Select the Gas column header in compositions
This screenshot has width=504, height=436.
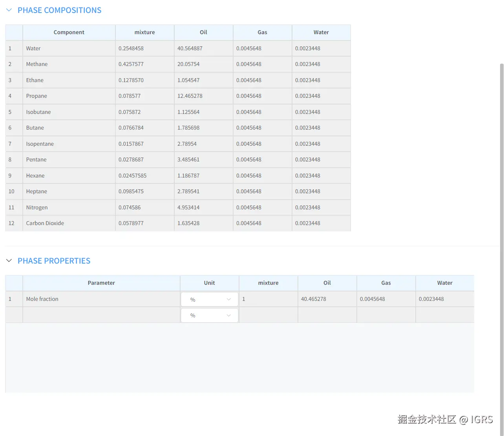262,32
